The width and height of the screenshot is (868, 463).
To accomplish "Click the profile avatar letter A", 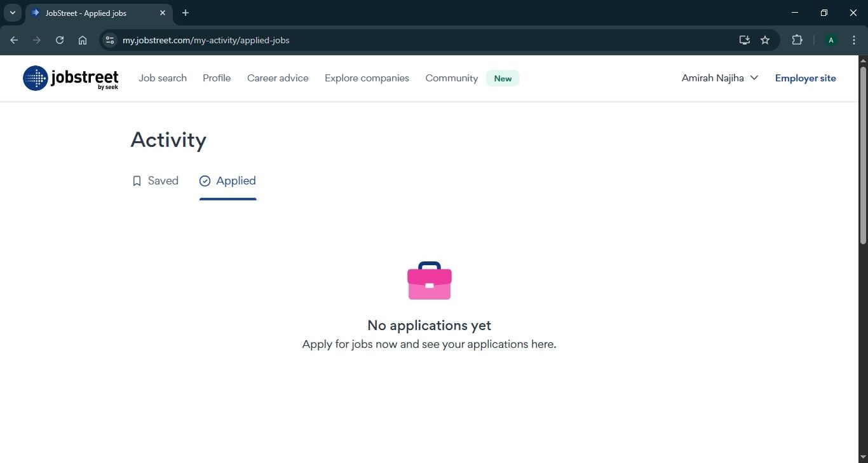I will [831, 39].
